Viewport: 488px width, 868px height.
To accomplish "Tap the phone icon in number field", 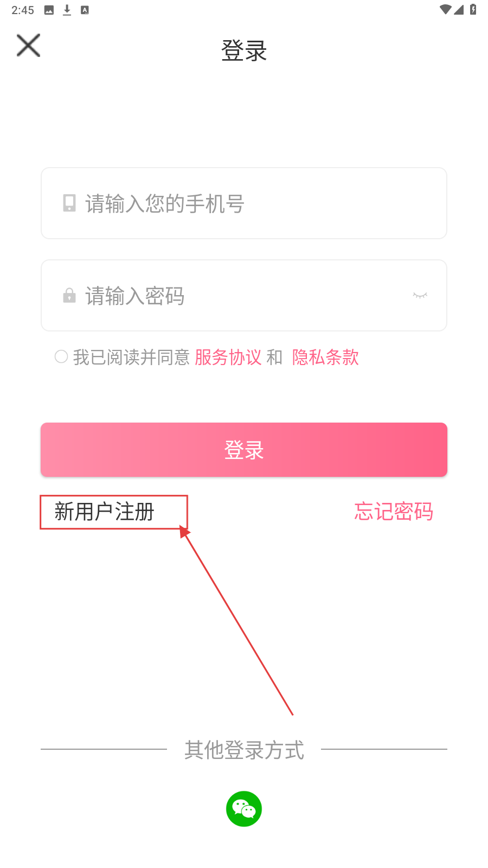I will 69,203.
